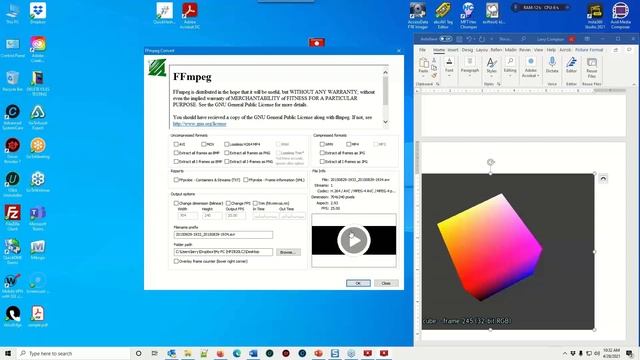Tick the MOV format checkbox
Screen dimensions: 640x360
click(204, 144)
